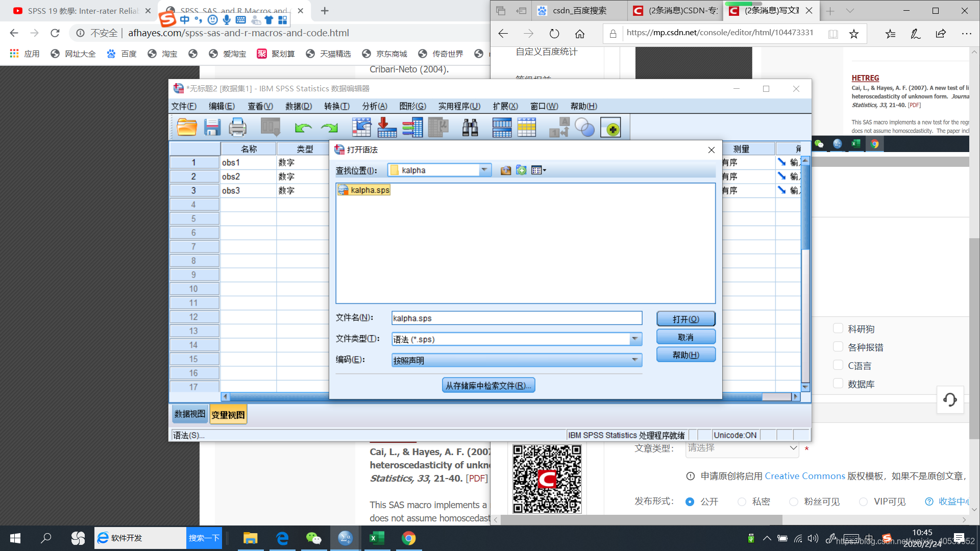The height and width of the screenshot is (551, 980).
Task: Click the Create New Folder icon in dialog
Action: [x=521, y=170]
